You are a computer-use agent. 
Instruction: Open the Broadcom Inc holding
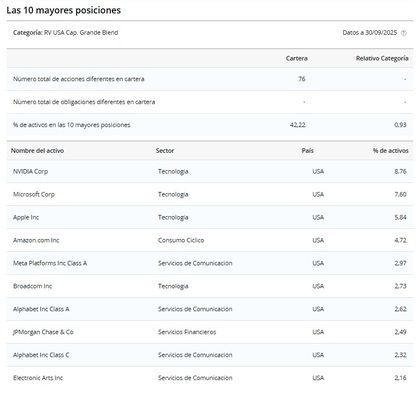[x=32, y=286]
